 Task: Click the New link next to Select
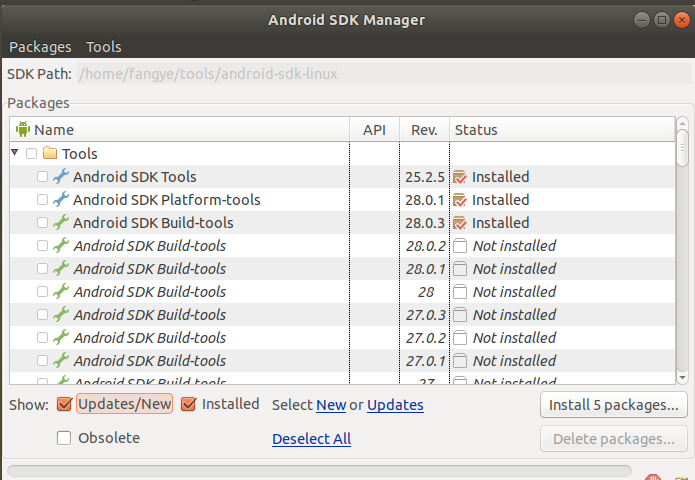coord(331,405)
